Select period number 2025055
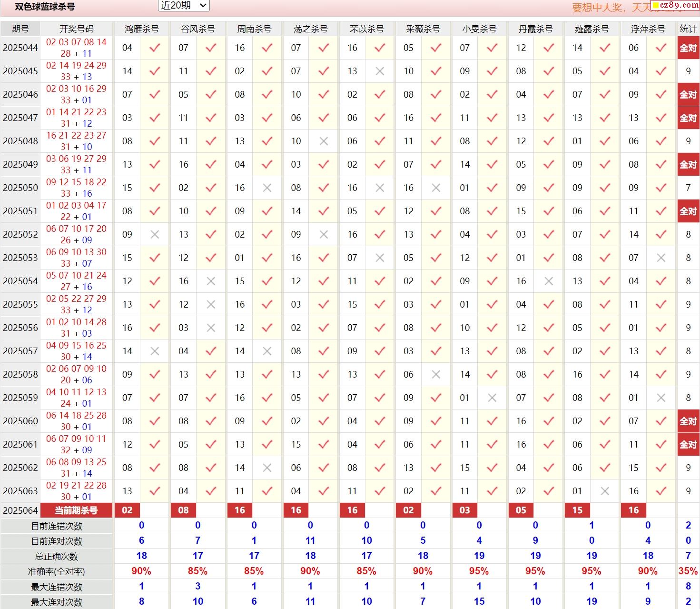The width and height of the screenshot is (700, 609). (20, 304)
